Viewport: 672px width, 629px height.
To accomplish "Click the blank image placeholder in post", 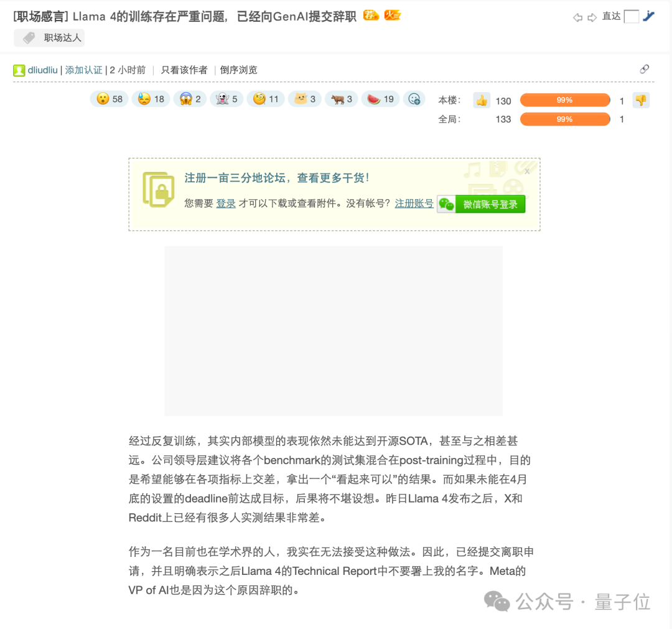I will pyautogui.click(x=334, y=331).
